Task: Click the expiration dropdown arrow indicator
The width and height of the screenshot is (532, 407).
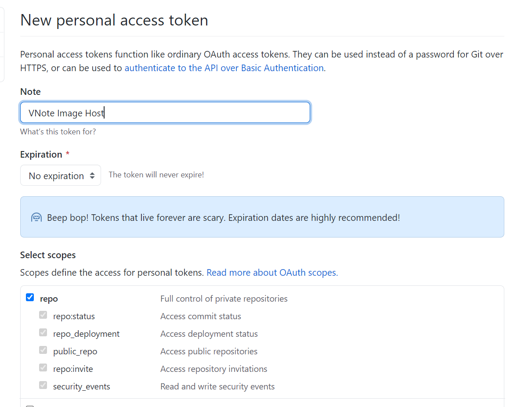Action: (x=92, y=176)
